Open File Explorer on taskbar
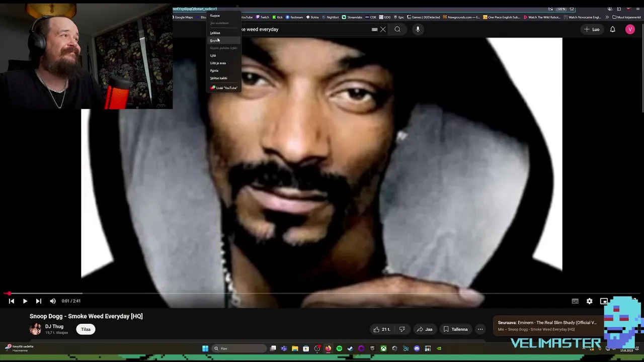The image size is (644, 362). click(x=295, y=348)
